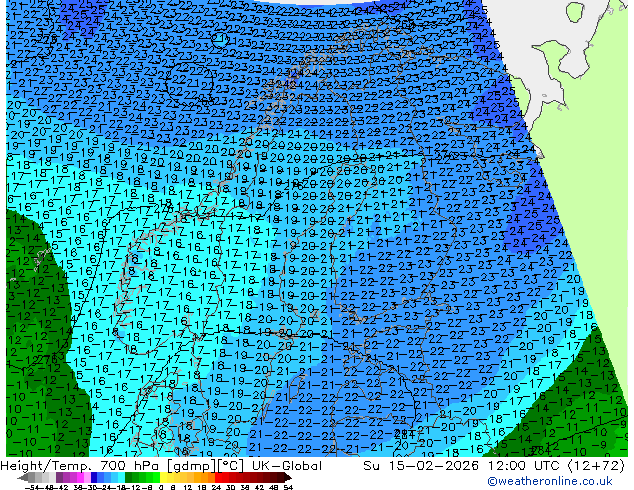Pick the bright red legend swatch
The height and width of the screenshot is (490, 634).
(x=218, y=478)
